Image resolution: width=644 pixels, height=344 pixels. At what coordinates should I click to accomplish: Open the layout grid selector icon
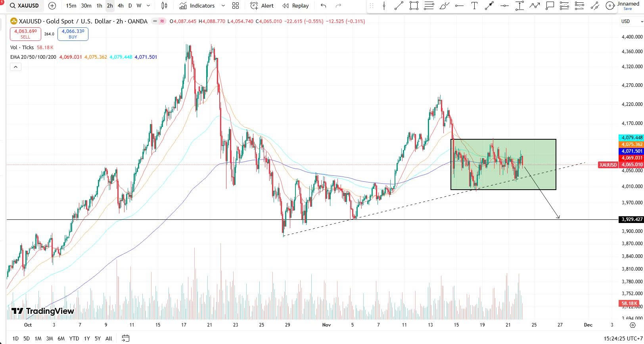pyautogui.click(x=236, y=6)
